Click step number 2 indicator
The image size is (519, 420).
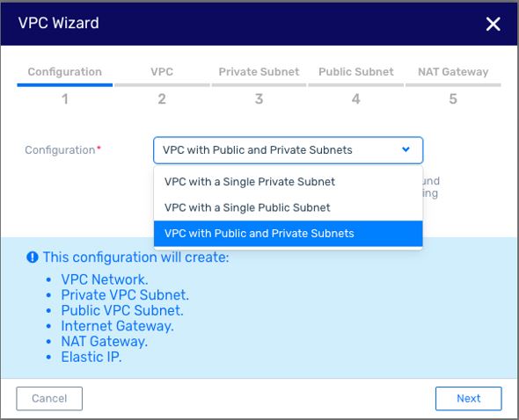point(162,99)
